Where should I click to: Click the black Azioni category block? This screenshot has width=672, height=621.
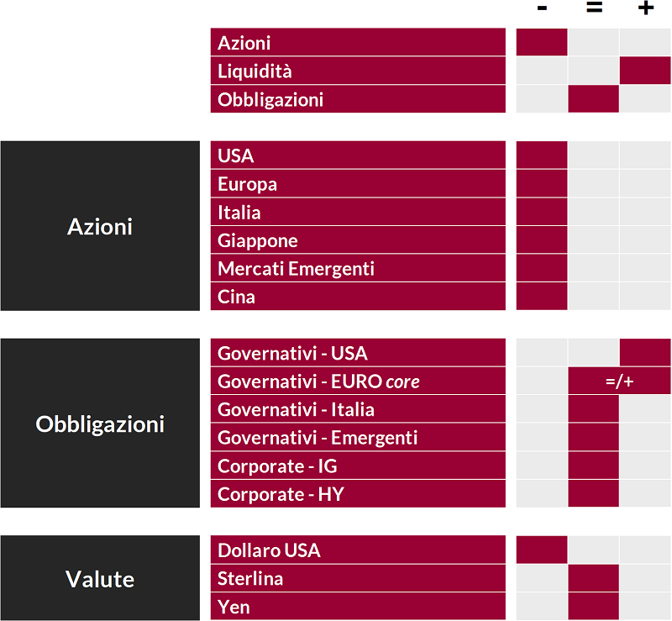[x=100, y=226]
